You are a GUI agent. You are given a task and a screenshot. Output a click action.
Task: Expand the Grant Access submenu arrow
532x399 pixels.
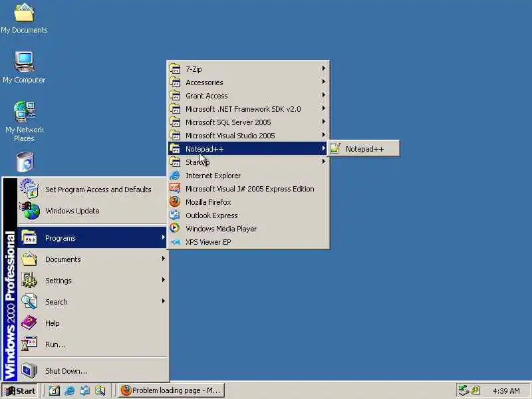click(323, 94)
